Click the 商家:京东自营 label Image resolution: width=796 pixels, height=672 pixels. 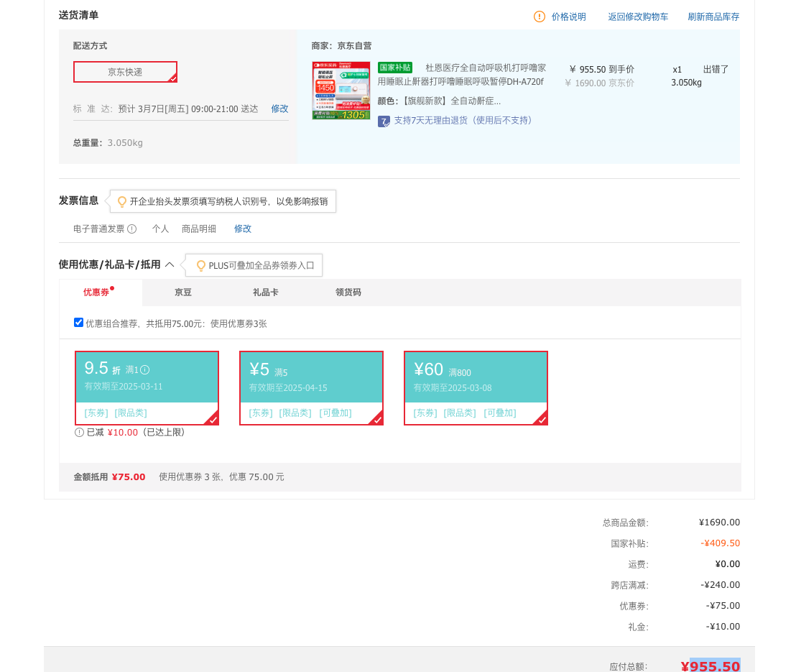(342, 46)
